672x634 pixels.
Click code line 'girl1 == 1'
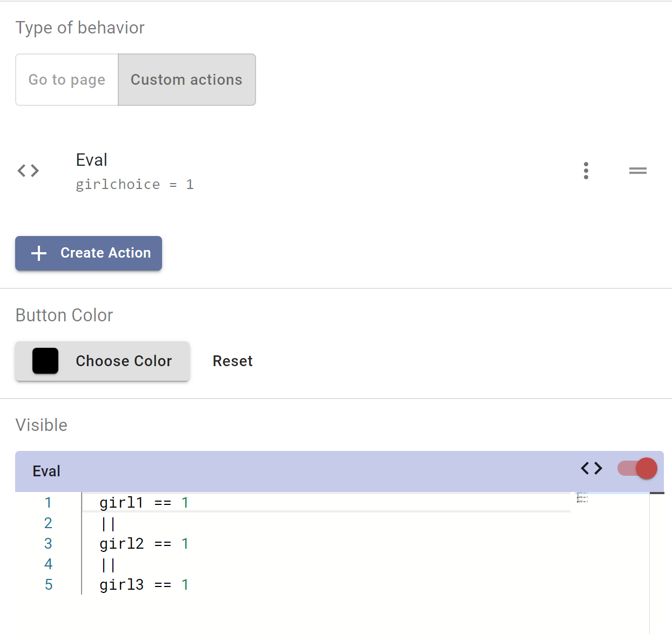pyautogui.click(x=144, y=503)
